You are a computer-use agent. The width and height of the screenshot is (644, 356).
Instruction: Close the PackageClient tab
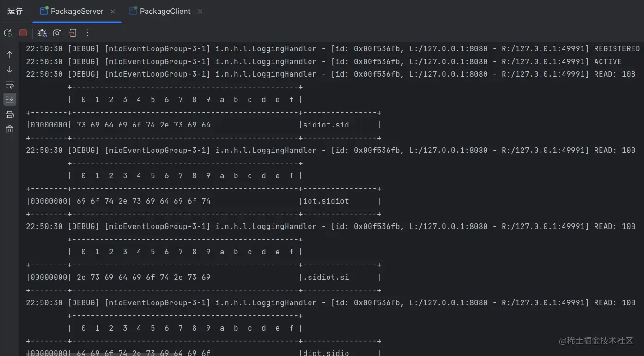tap(200, 12)
